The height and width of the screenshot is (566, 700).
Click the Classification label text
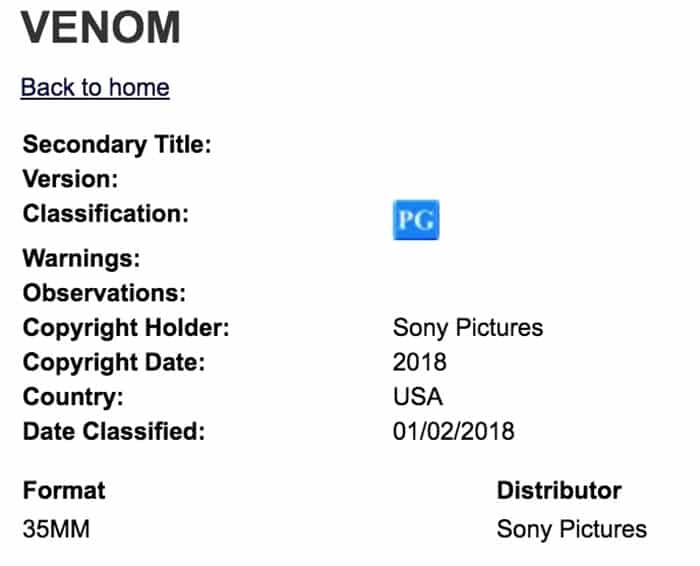coord(106,214)
